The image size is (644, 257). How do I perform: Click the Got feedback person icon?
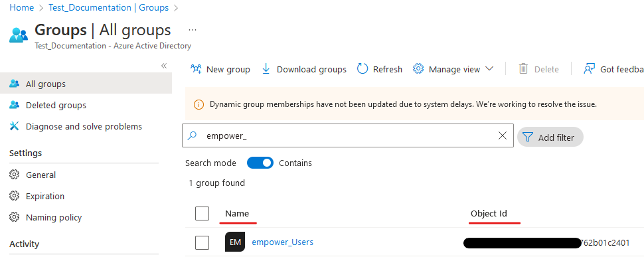click(x=589, y=69)
